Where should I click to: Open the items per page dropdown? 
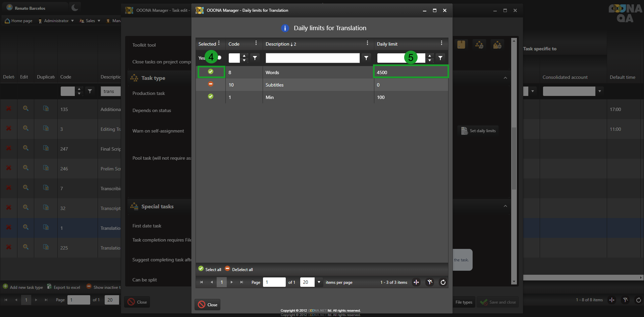coord(319,282)
